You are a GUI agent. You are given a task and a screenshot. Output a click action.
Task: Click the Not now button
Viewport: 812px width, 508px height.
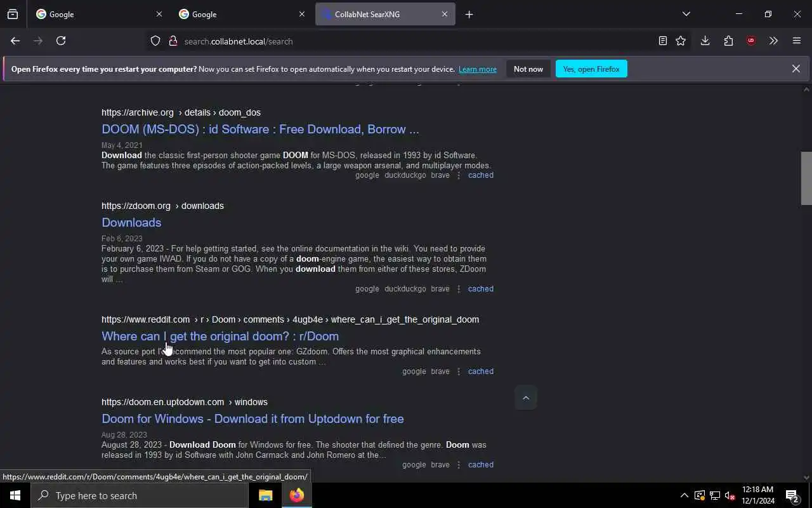528,69
